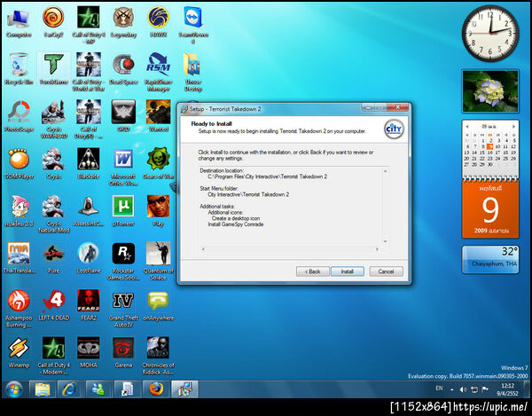532x416 pixels.
Task: Click the left arrow of the summary's horizontal scrollbar
Action: point(203,249)
